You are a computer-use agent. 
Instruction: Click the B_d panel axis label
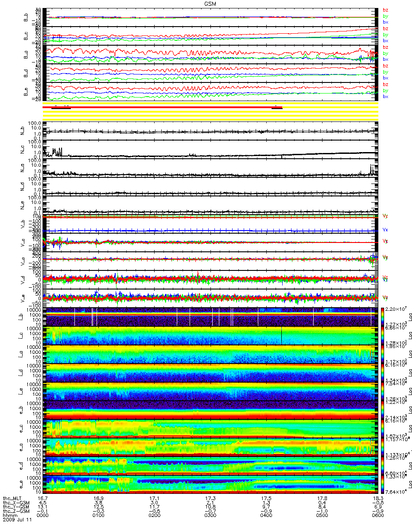(25, 73)
